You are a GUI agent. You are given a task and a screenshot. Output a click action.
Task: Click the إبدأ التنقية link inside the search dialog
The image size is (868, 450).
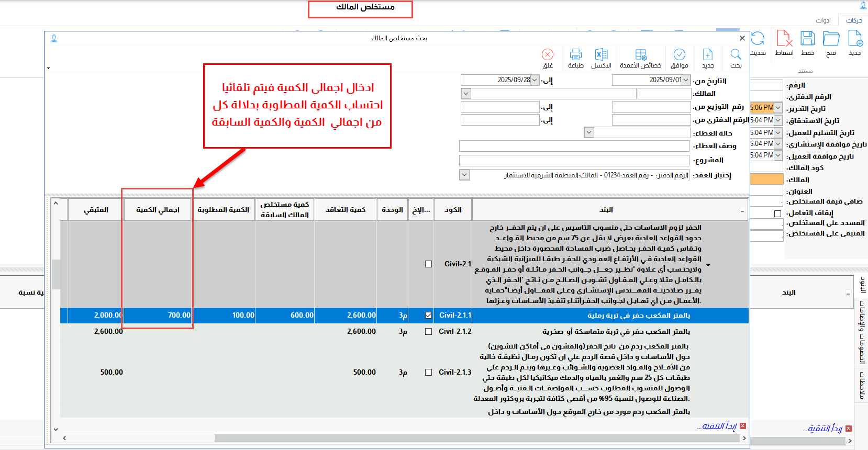(717, 426)
